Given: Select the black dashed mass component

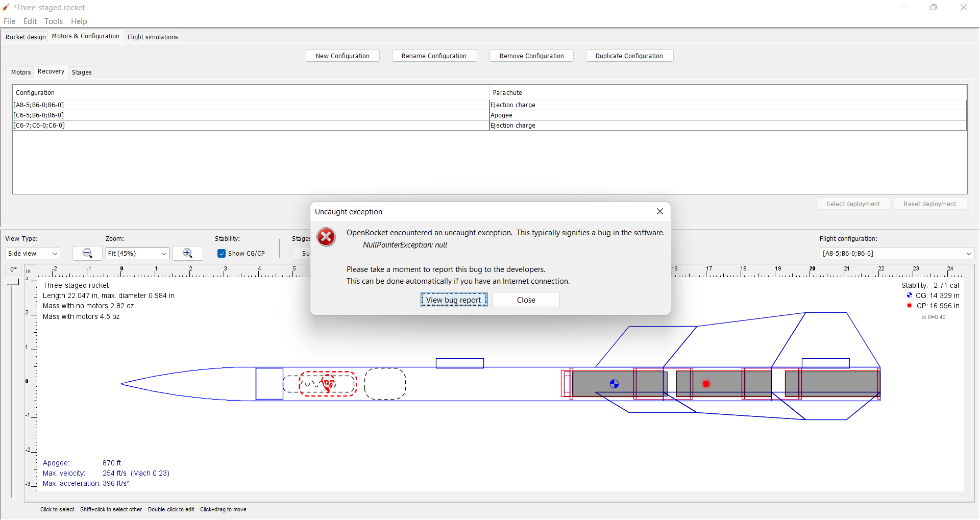Looking at the screenshot, I should click(385, 384).
